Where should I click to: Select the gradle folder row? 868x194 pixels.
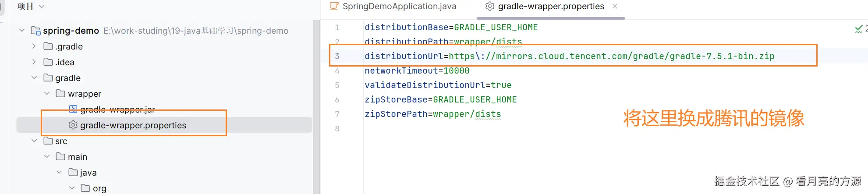(164, 78)
